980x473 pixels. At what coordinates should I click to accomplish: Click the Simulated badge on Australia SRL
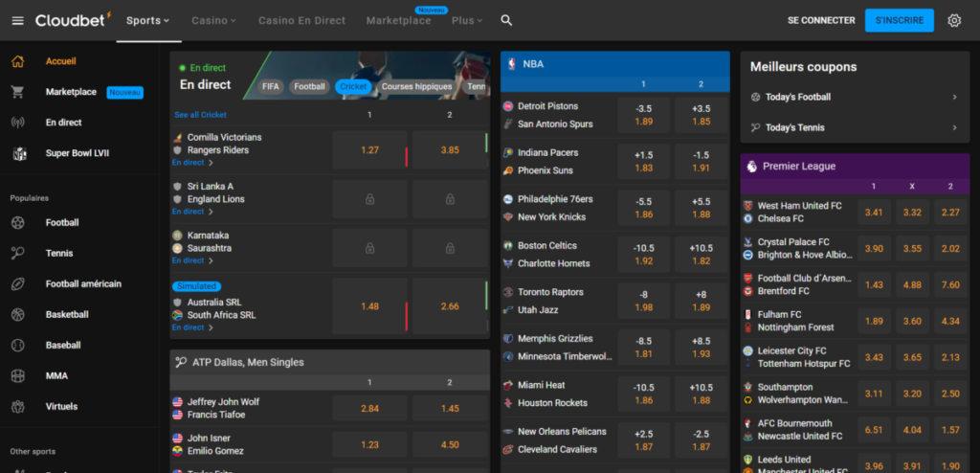coord(196,286)
